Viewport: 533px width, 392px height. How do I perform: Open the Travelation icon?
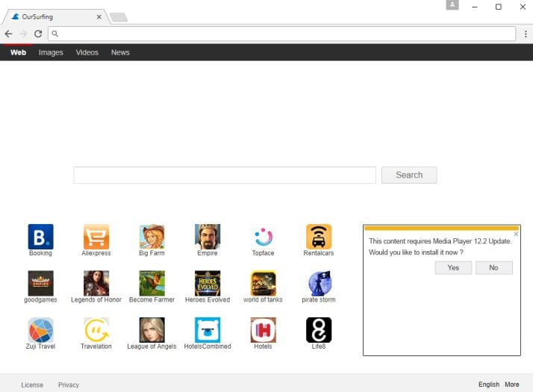(x=96, y=330)
